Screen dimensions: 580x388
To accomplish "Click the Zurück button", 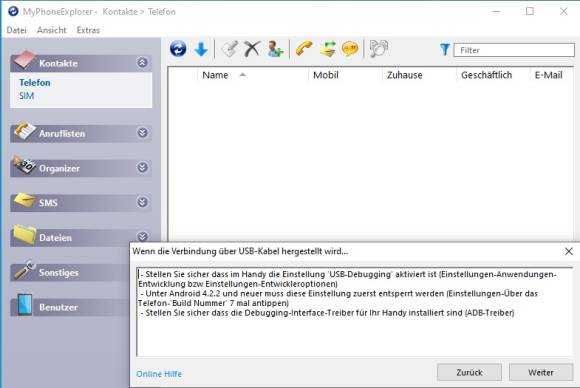I will (469, 372).
